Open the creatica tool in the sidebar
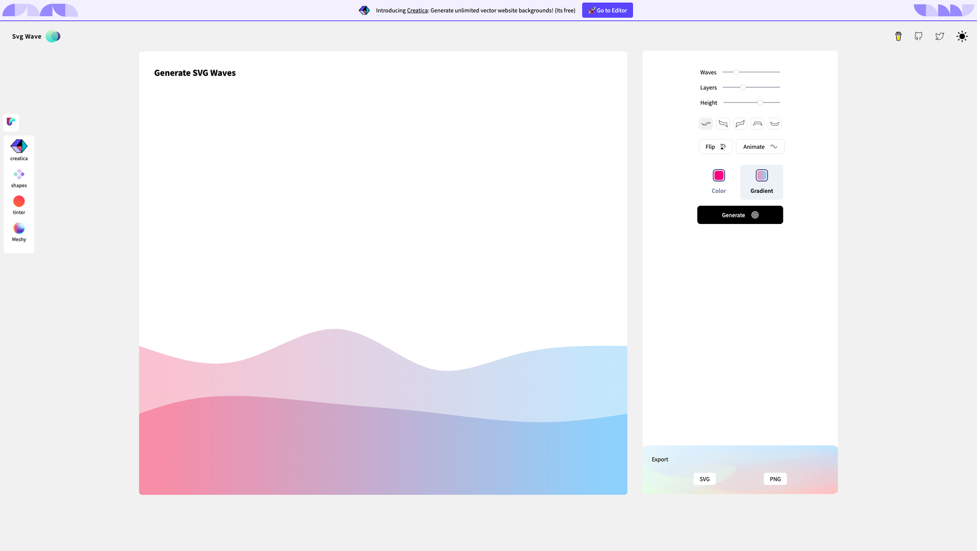 pyautogui.click(x=19, y=148)
